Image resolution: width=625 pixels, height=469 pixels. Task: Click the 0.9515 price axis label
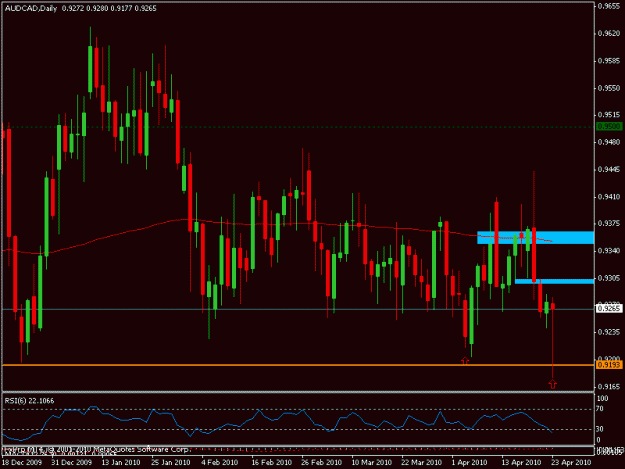point(609,115)
